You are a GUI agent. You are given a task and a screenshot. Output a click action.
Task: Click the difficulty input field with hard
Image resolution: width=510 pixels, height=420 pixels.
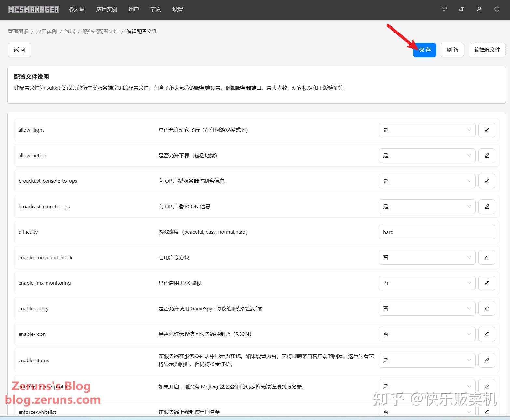(x=437, y=232)
